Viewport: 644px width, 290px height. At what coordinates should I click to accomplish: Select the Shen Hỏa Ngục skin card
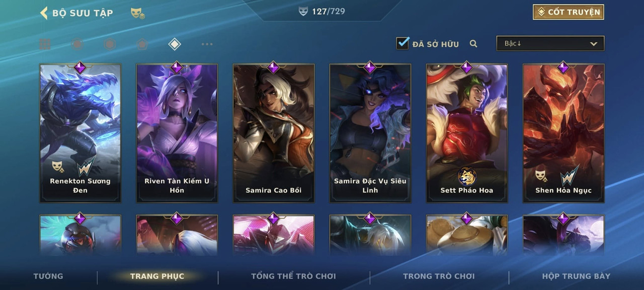(563, 133)
